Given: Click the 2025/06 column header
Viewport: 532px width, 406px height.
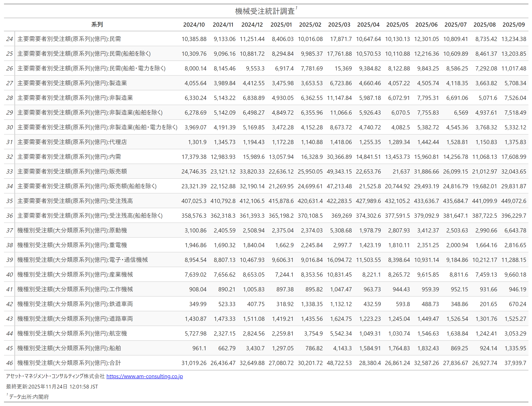Looking at the screenshot, I should pyautogui.click(x=426, y=25).
